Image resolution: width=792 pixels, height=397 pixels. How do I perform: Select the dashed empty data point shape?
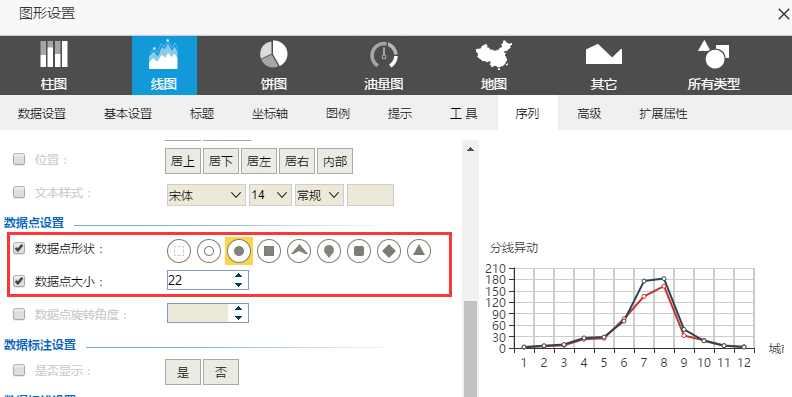[x=179, y=251]
